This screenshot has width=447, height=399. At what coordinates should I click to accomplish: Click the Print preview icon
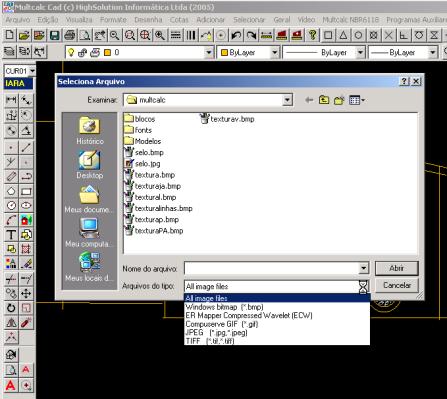point(85,35)
